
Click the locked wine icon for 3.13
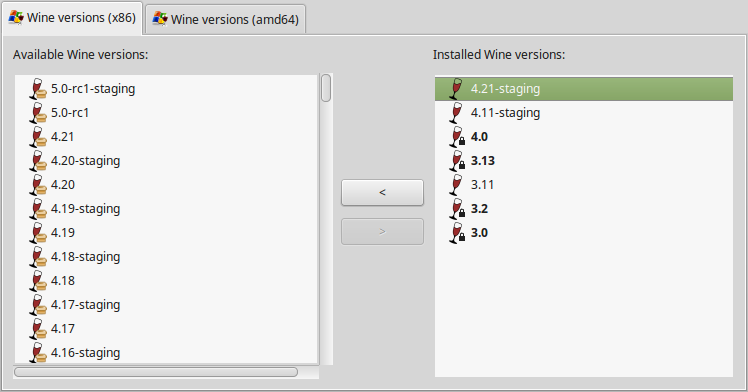click(457, 161)
